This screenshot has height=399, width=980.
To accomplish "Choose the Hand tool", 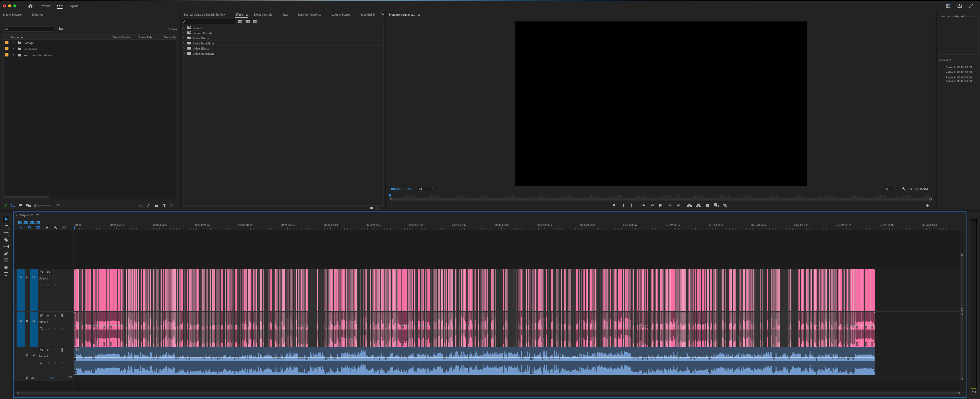I will (6, 267).
